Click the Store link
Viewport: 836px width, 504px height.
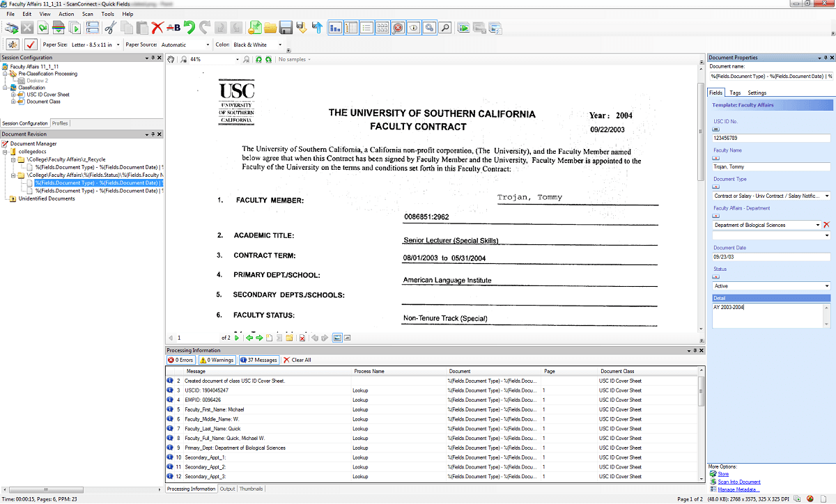723,474
